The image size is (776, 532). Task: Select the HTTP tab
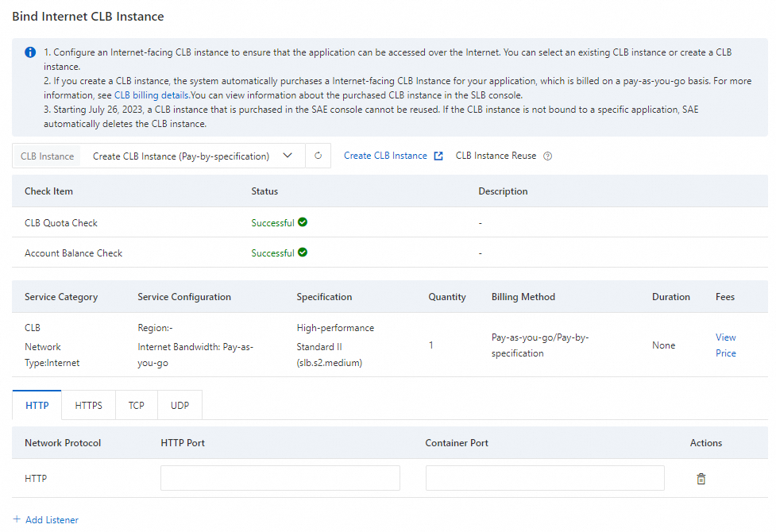(37, 405)
